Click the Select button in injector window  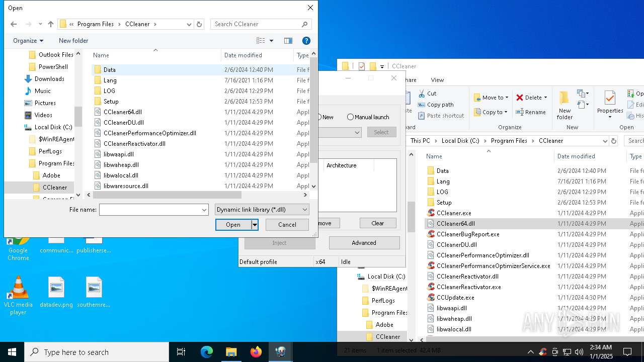click(x=381, y=132)
